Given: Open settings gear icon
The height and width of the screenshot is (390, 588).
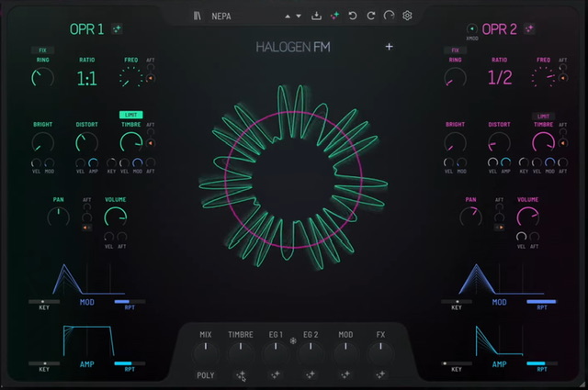Looking at the screenshot, I should tap(407, 16).
